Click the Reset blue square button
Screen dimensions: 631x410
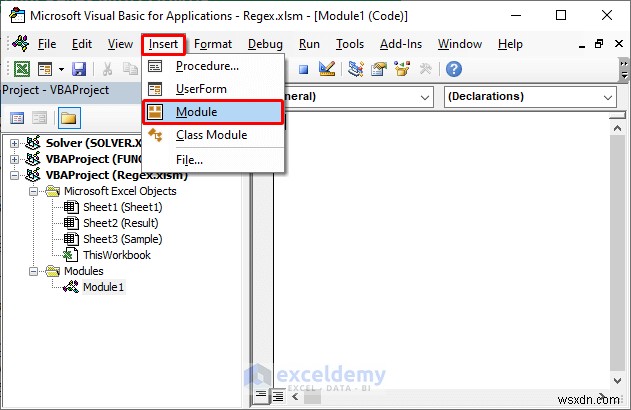point(303,70)
